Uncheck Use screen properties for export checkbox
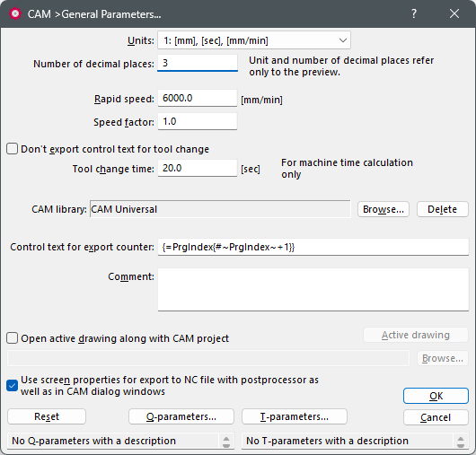Viewport: 476px width, 455px height. 13,386
